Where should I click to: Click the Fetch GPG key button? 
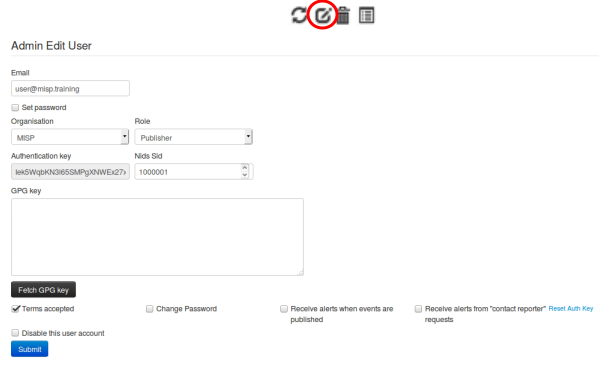coord(43,290)
